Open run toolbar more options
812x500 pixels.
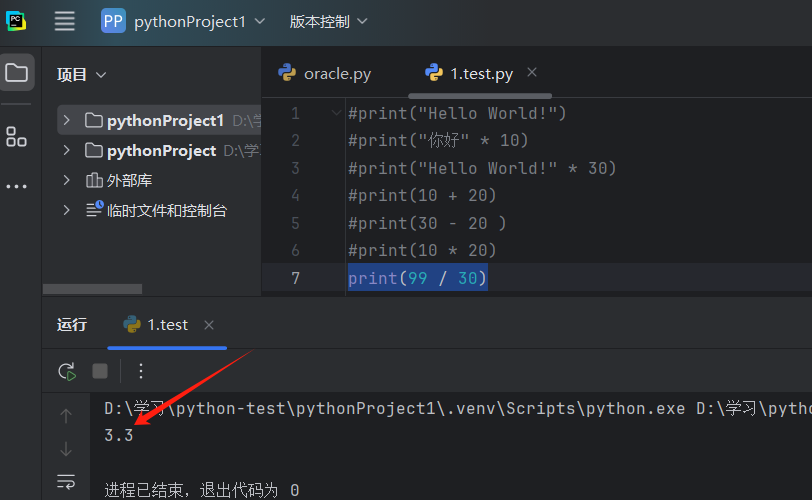coord(141,371)
